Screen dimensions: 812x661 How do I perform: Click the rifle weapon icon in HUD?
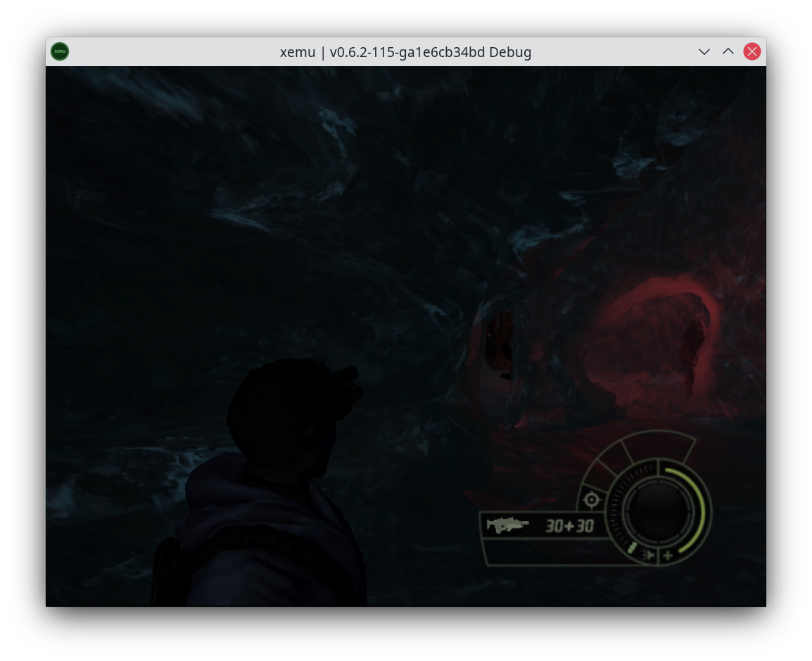pos(507,524)
